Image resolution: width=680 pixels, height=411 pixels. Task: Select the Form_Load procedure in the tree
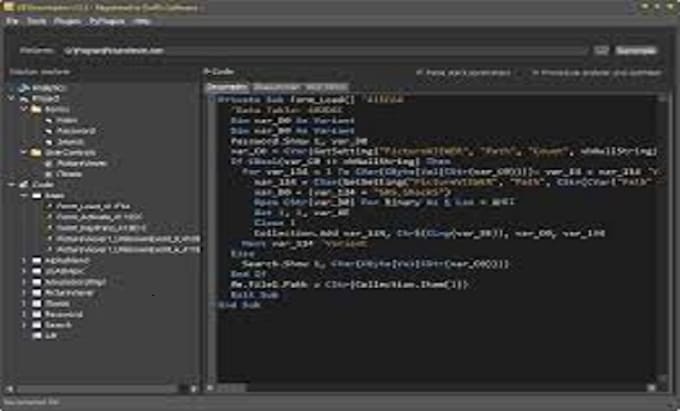(x=93, y=206)
